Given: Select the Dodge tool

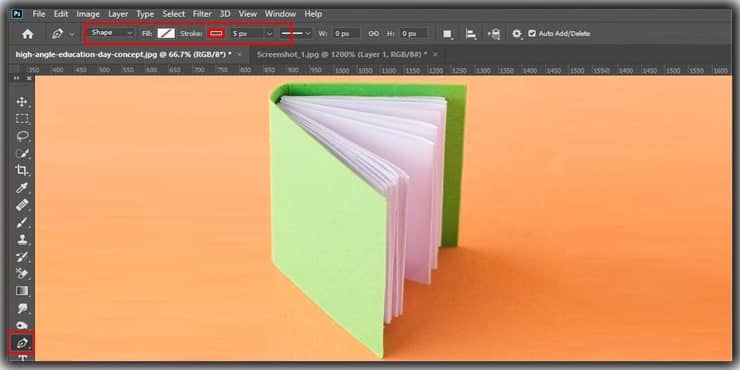Looking at the screenshot, I should (22, 325).
